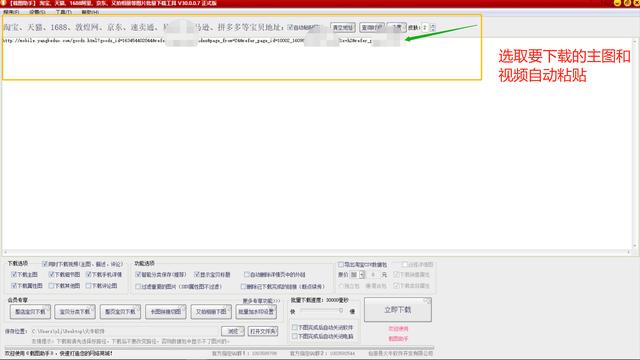The image size is (640, 360).
Task: Click the 立即下载 download button
Action: (398, 310)
